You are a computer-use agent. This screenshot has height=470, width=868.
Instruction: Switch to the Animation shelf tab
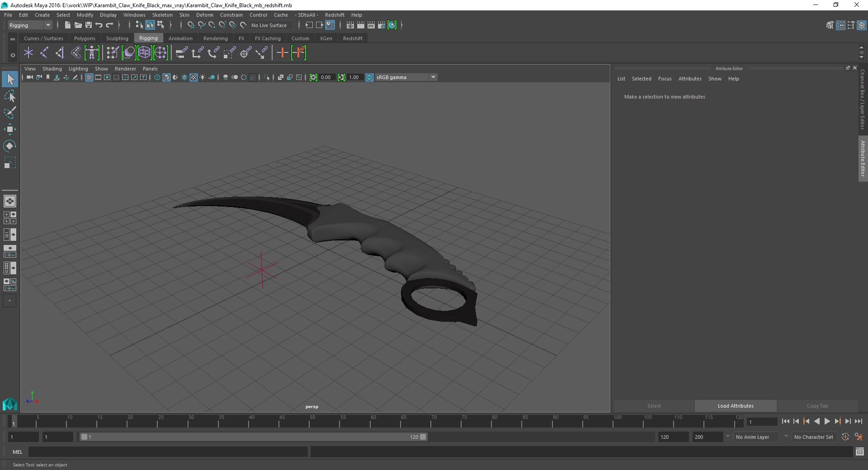pyautogui.click(x=180, y=38)
